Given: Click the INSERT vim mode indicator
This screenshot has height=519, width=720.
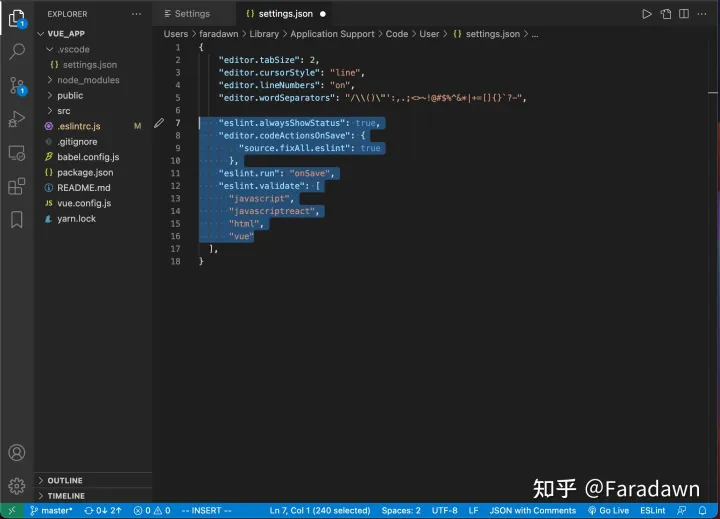Looking at the screenshot, I should (207, 510).
